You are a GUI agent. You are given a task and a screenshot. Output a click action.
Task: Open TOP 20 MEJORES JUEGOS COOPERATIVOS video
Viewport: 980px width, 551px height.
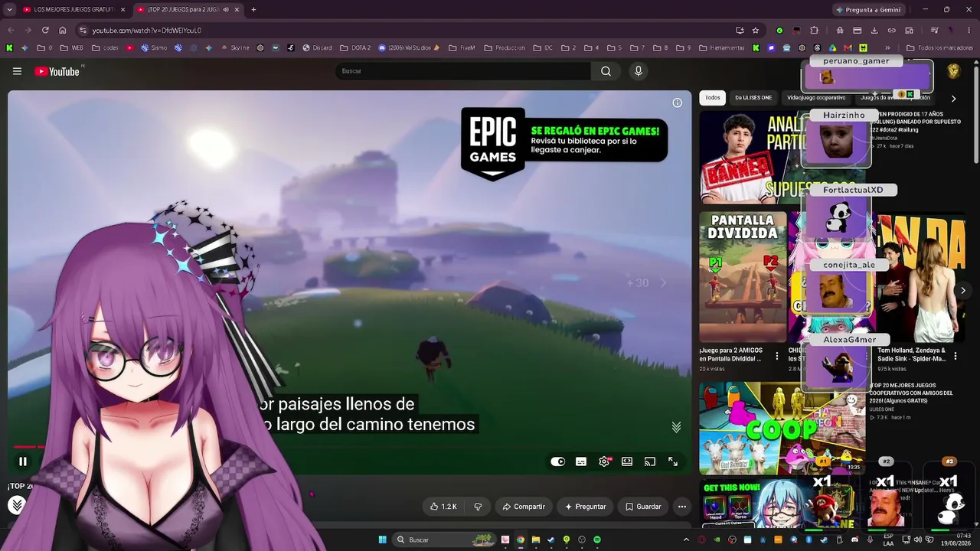point(782,429)
